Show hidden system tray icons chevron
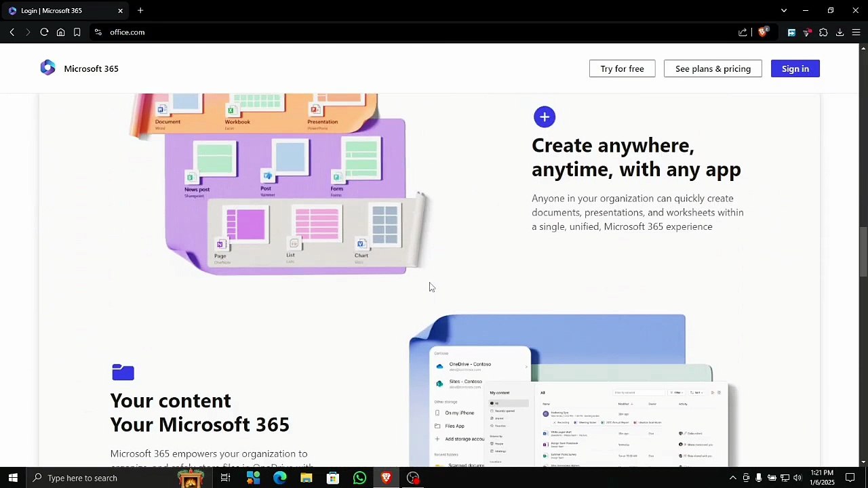 coord(732,478)
